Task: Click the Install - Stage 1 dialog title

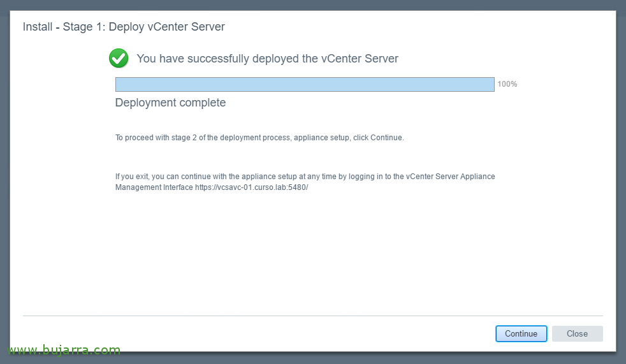Action: click(x=124, y=27)
